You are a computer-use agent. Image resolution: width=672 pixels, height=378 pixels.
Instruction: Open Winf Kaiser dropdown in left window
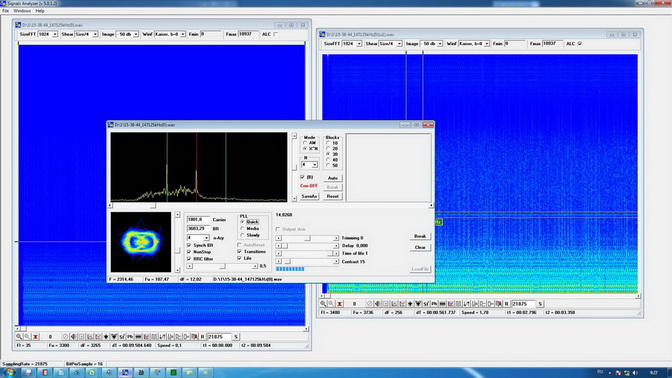(x=183, y=34)
